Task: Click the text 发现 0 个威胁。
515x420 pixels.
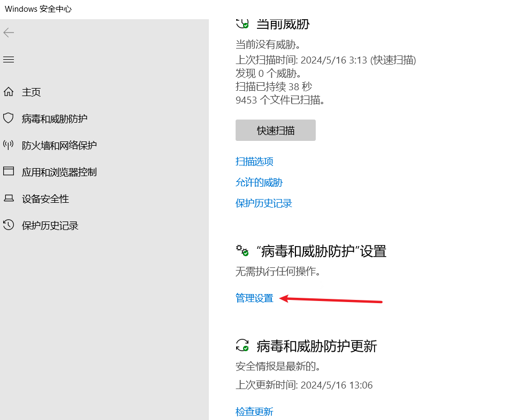Action: point(269,73)
